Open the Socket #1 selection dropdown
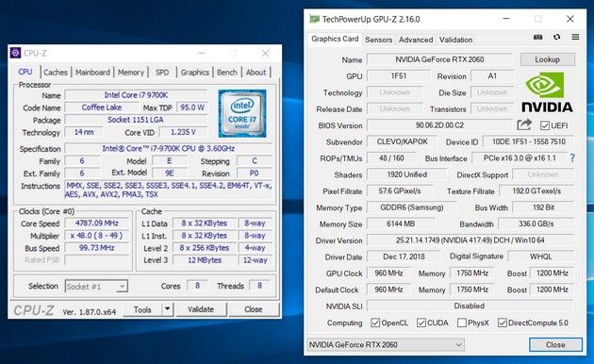The height and width of the screenshot is (364, 594). (x=96, y=287)
